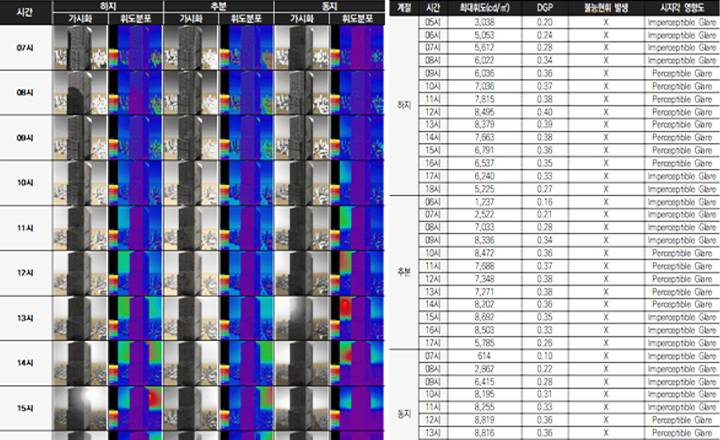Click the 시지각 영향도 column header
Screen dimensions: 720x440
click(x=678, y=6)
